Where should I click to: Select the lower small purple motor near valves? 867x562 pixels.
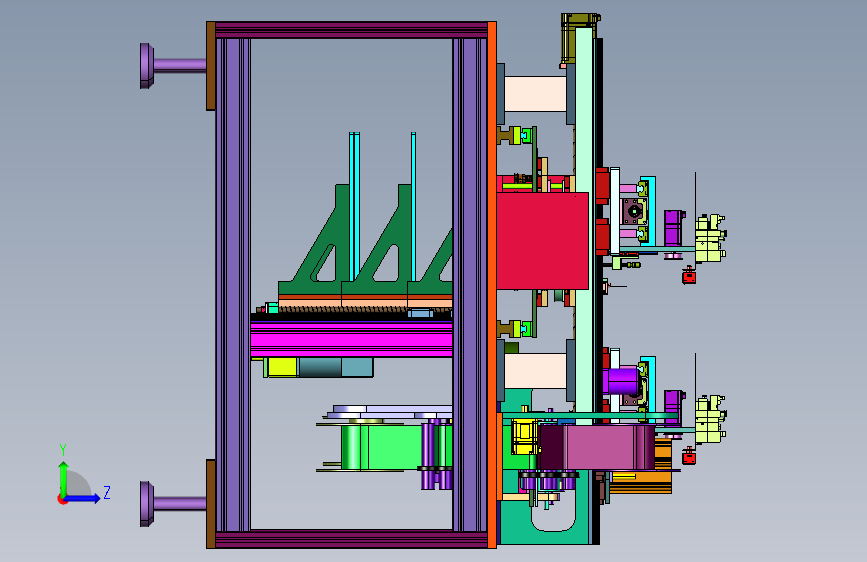673,408
